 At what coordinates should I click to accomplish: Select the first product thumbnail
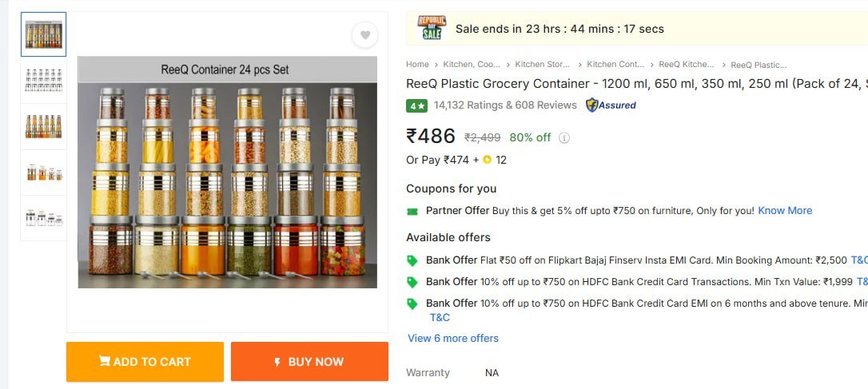click(x=43, y=34)
